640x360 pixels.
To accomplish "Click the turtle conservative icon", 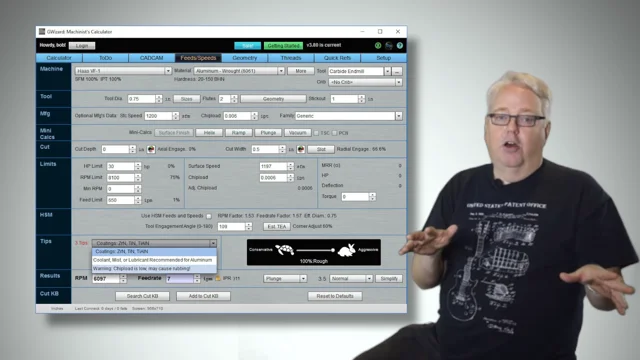I will 284,249.
